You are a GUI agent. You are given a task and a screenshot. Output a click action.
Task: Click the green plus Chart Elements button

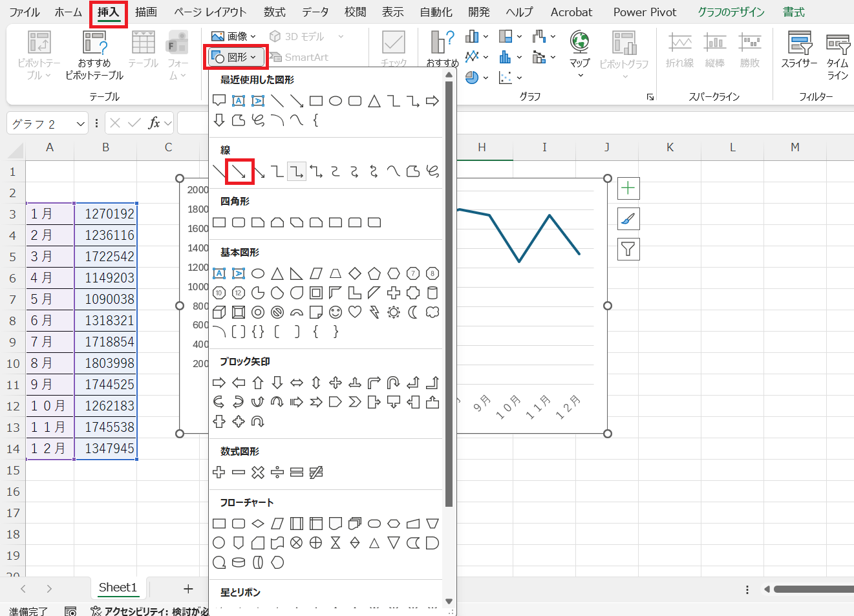click(628, 188)
